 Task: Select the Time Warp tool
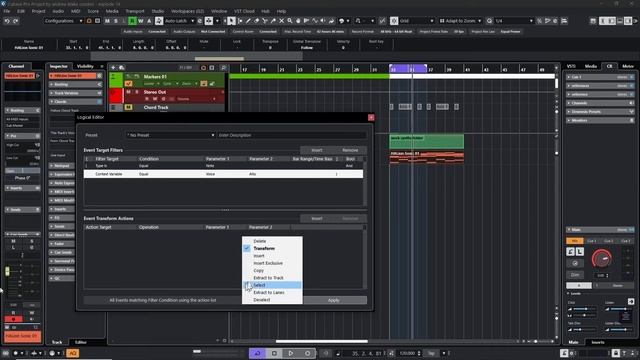(306, 21)
